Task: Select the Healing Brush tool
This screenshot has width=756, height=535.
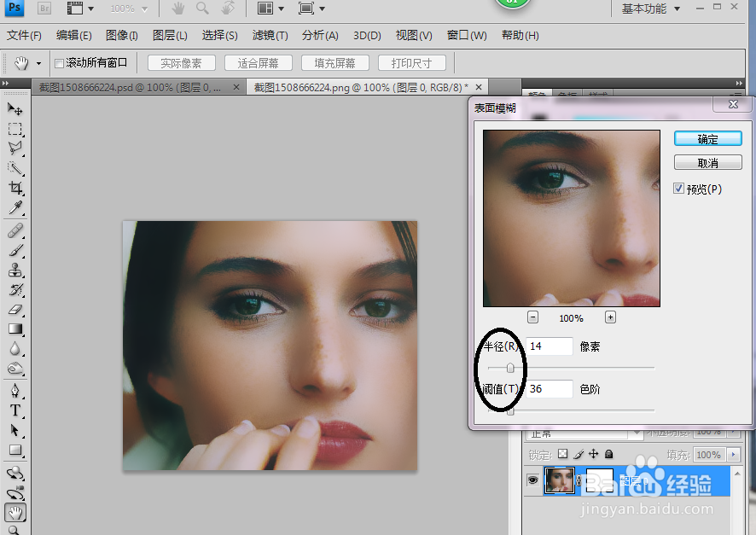Action: 15,231
